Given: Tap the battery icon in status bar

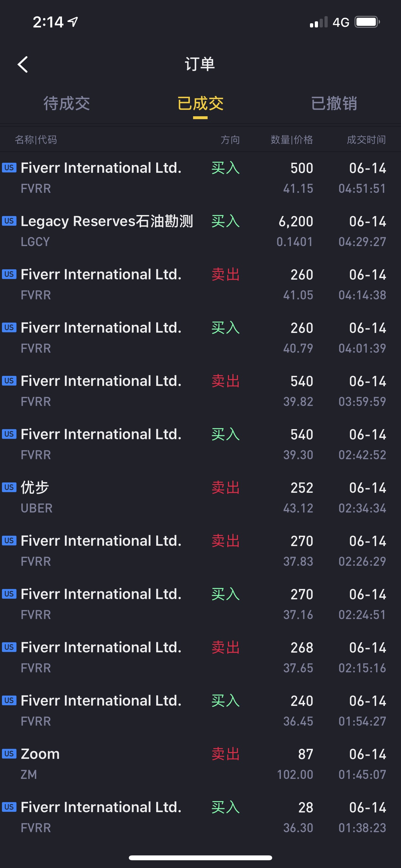Looking at the screenshot, I should 367,22.
